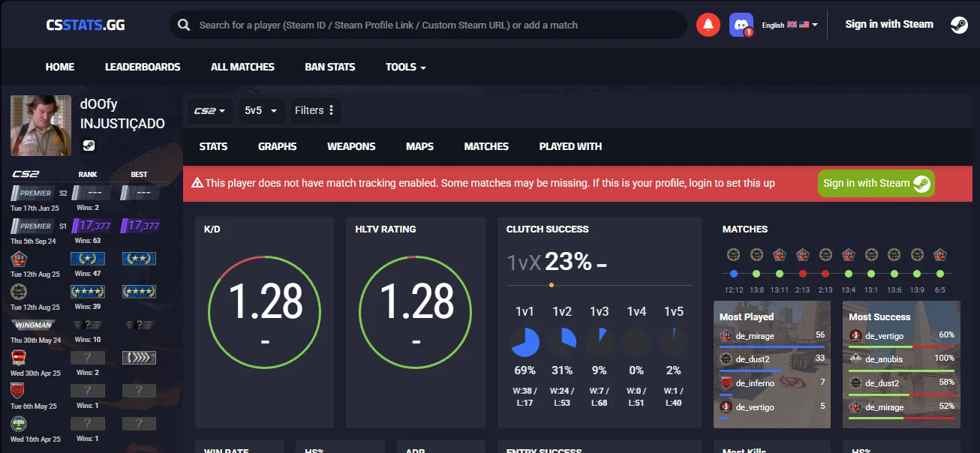Click the de_mirage map icon in Most Played

coord(726,336)
